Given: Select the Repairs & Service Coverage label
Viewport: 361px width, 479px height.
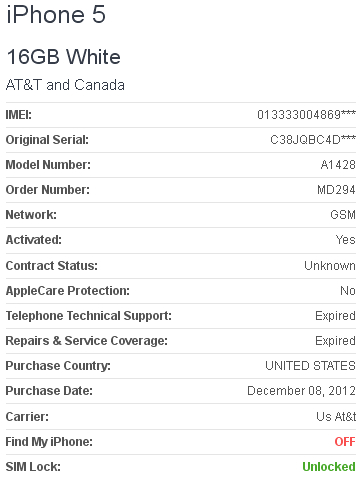Looking at the screenshot, I should tap(87, 341).
